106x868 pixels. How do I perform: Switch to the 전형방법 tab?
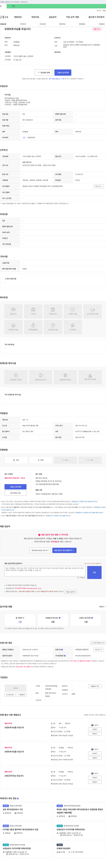[82, 24]
